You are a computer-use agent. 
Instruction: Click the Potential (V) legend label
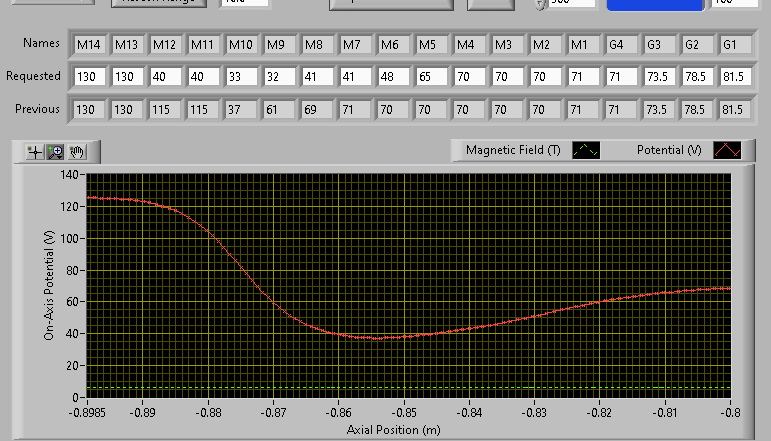669,150
